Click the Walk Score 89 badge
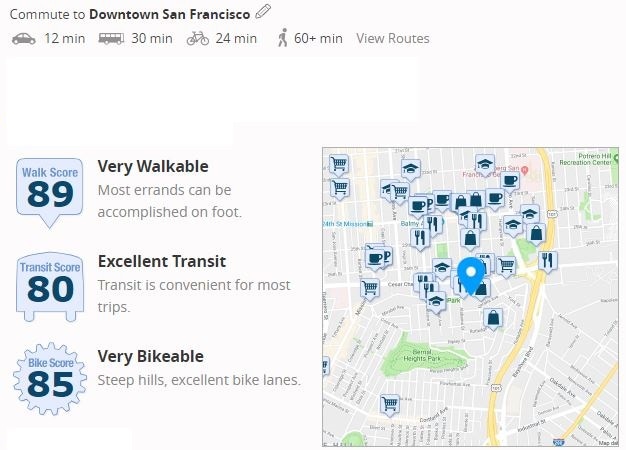The image size is (626, 450). [50, 192]
